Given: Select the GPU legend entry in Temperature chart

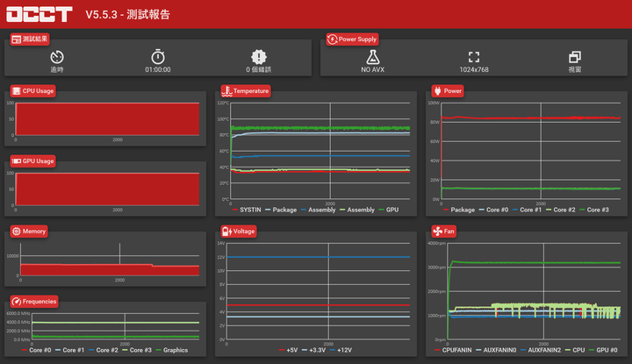Looking at the screenshot, I should [389, 210].
